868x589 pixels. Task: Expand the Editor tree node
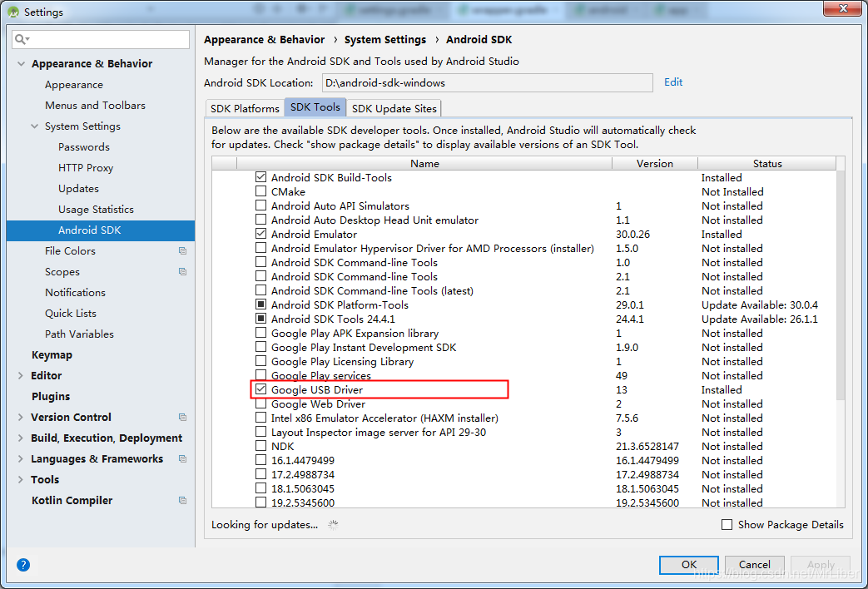click(x=21, y=376)
